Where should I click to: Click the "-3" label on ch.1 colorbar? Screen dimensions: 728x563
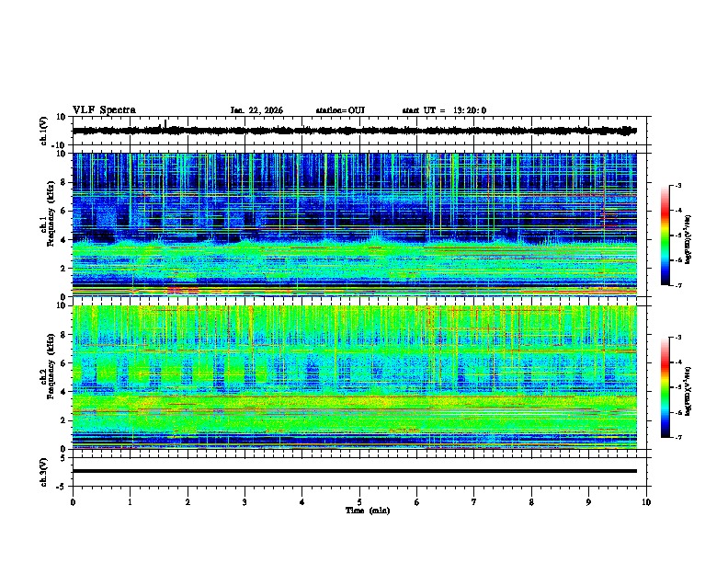677,185
